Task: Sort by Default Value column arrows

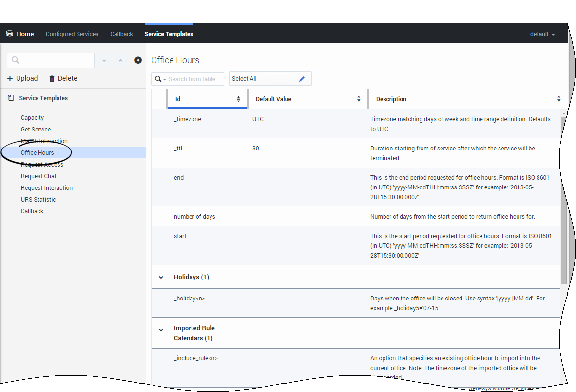Action: coord(359,99)
